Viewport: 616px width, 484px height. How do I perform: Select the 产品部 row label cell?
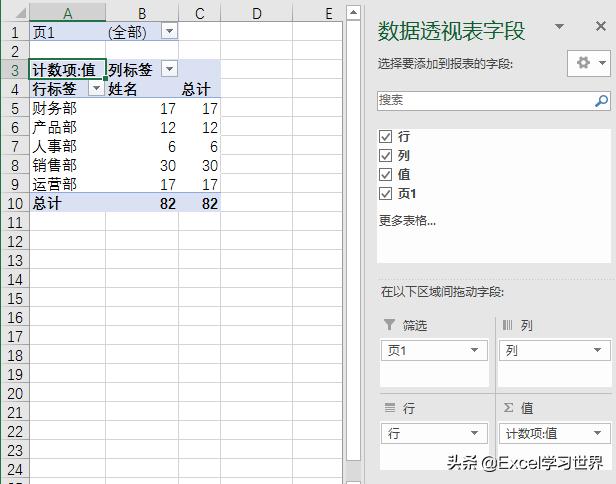point(68,127)
